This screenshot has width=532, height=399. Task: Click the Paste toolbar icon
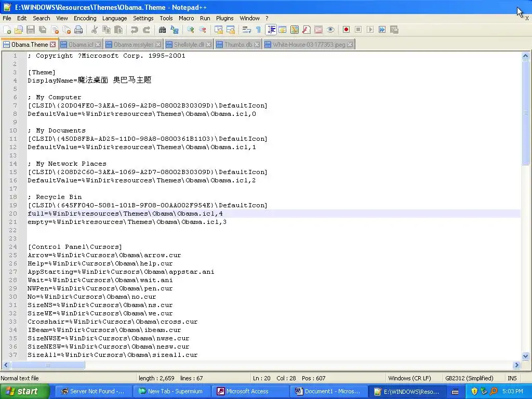(x=118, y=30)
